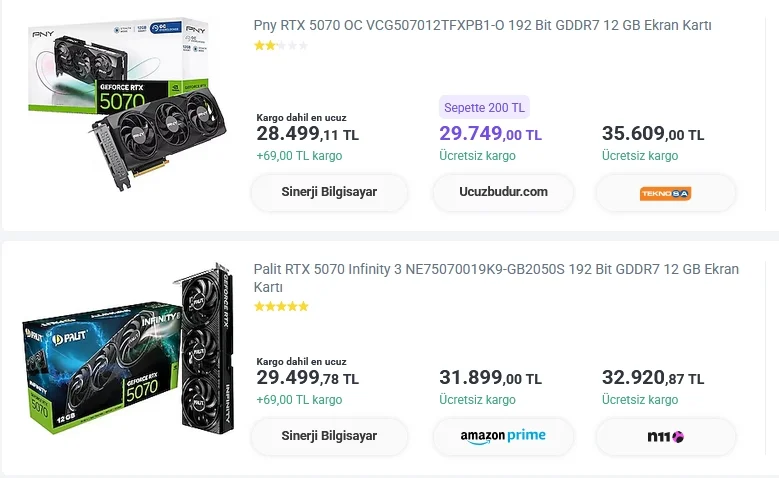Select the 35.609,00 TL Teknosa price
The image size is (779, 478).
click(x=653, y=135)
